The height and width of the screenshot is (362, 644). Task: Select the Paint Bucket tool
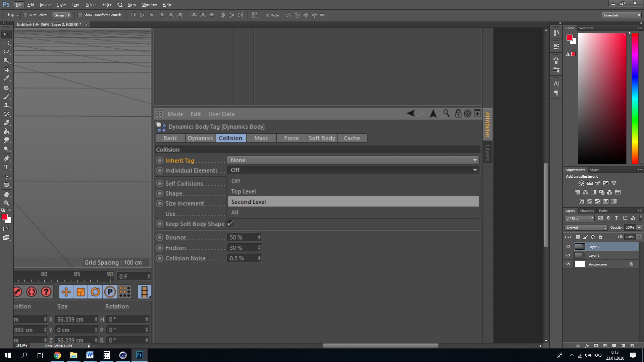point(6,131)
